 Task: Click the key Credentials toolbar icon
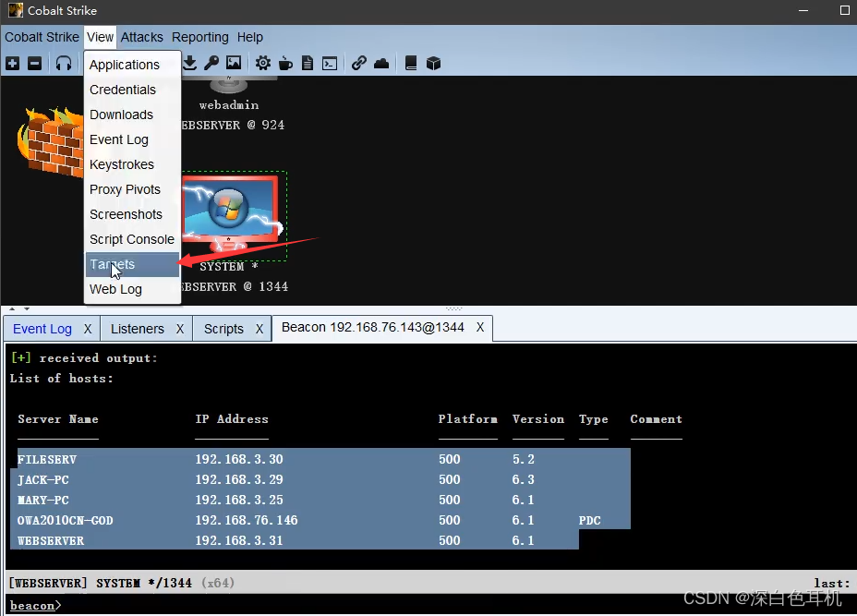[211, 63]
